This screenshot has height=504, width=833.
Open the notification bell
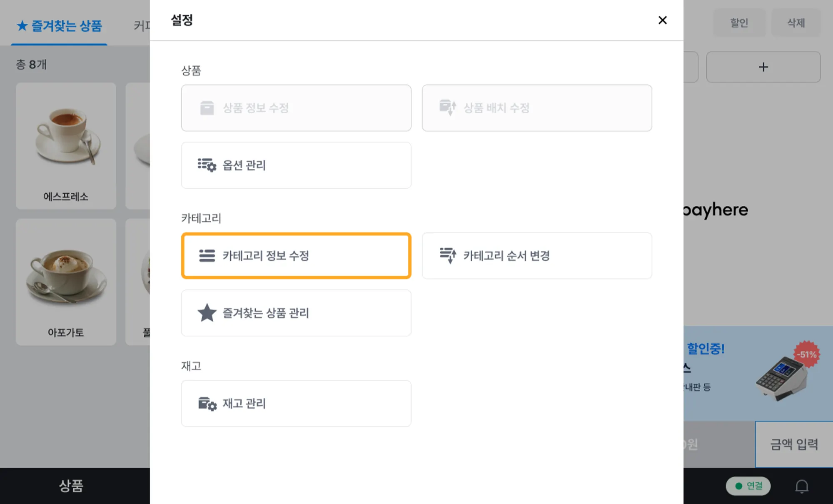(801, 486)
